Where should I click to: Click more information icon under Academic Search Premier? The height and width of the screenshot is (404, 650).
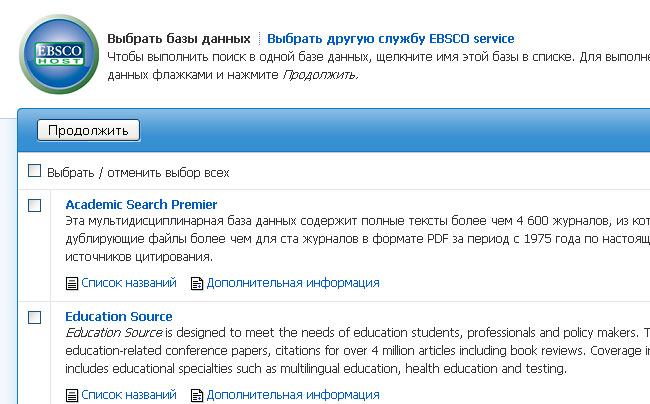click(x=196, y=283)
